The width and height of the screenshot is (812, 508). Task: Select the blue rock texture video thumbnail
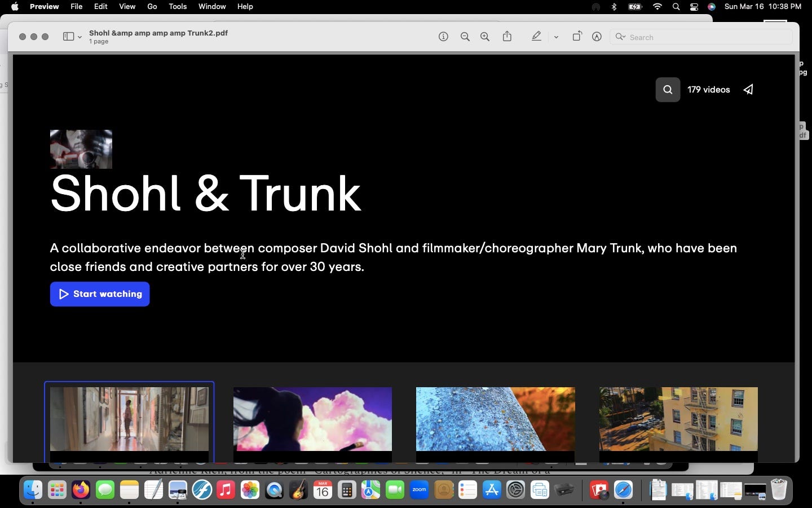click(x=496, y=419)
